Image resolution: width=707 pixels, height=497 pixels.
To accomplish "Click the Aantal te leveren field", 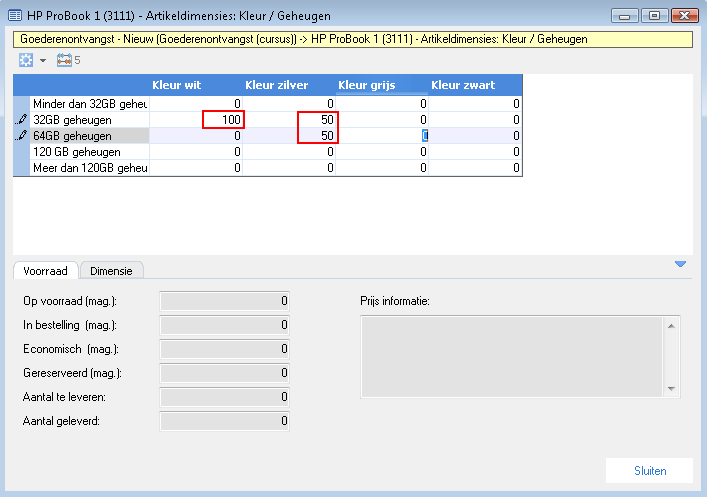I will pyautogui.click(x=225, y=397).
